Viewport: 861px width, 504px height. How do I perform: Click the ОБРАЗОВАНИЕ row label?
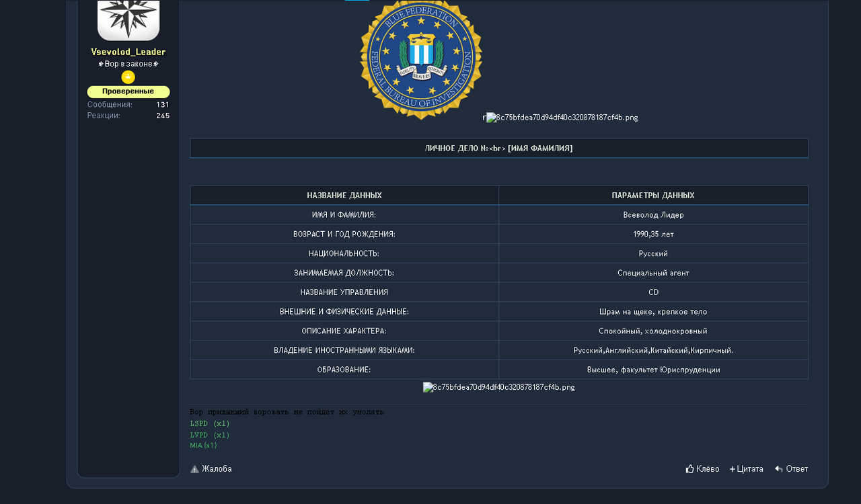344,370
